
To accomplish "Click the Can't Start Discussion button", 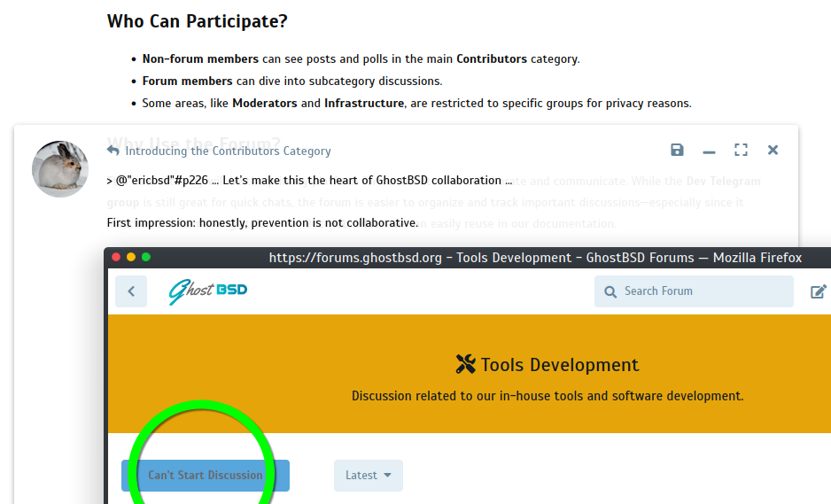I will click(206, 476).
